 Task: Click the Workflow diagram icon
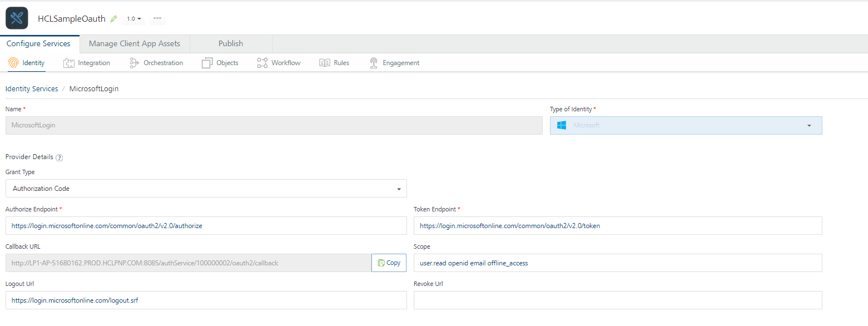(x=262, y=63)
